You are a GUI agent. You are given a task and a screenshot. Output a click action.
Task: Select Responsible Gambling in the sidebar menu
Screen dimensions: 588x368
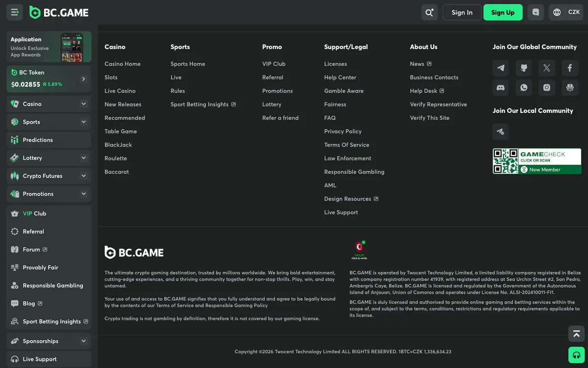point(49,286)
